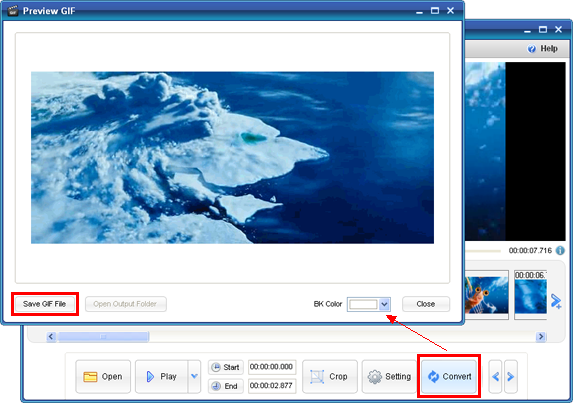Image resolution: width=573 pixels, height=403 pixels.
Task: Activate the Crop tool in main window
Action: pyautogui.click(x=330, y=376)
